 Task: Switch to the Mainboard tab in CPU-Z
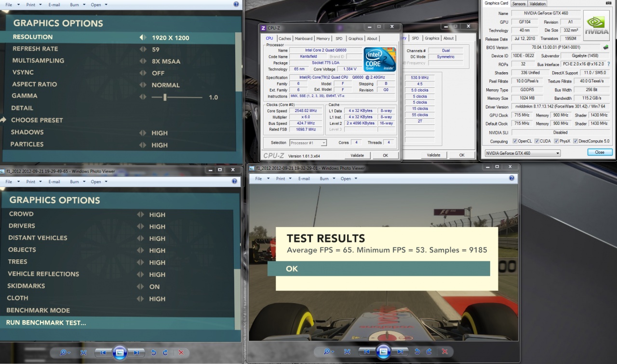pyautogui.click(x=304, y=39)
